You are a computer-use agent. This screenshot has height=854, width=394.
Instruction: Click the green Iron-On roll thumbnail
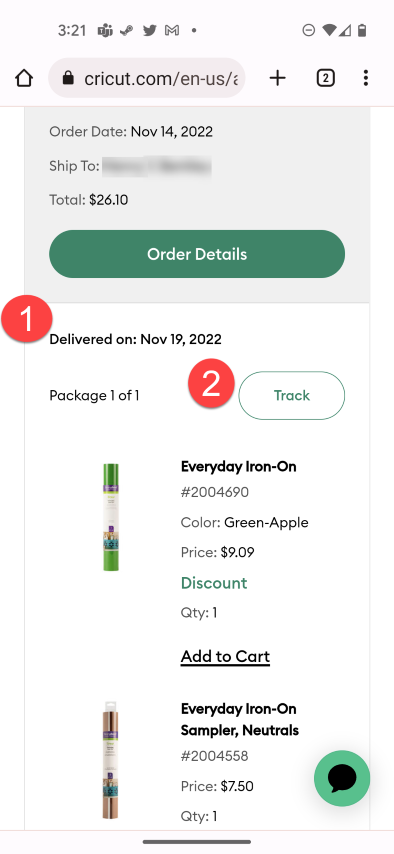coord(111,517)
